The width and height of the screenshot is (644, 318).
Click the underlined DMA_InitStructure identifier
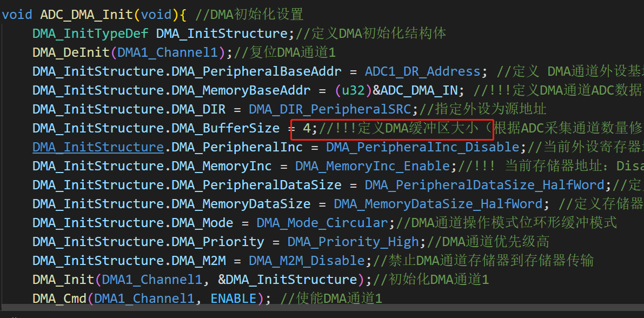(98, 147)
